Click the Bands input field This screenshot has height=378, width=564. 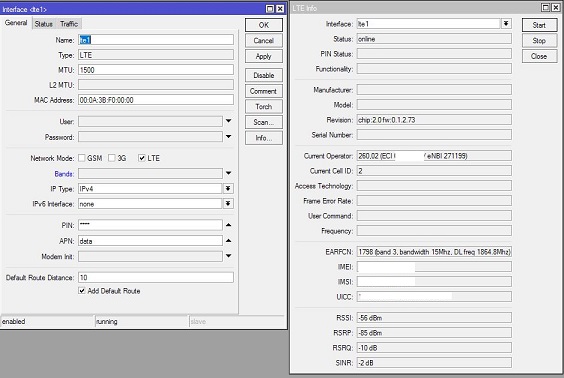[x=150, y=174]
